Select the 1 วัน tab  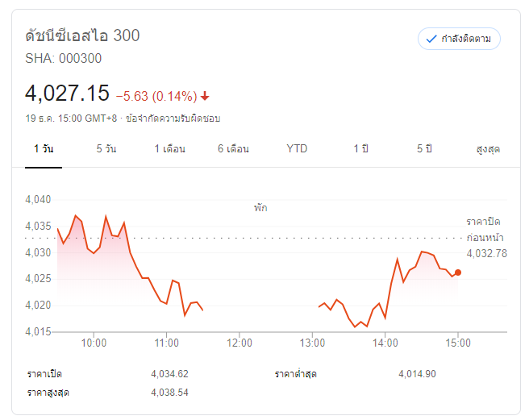pos(44,149)
